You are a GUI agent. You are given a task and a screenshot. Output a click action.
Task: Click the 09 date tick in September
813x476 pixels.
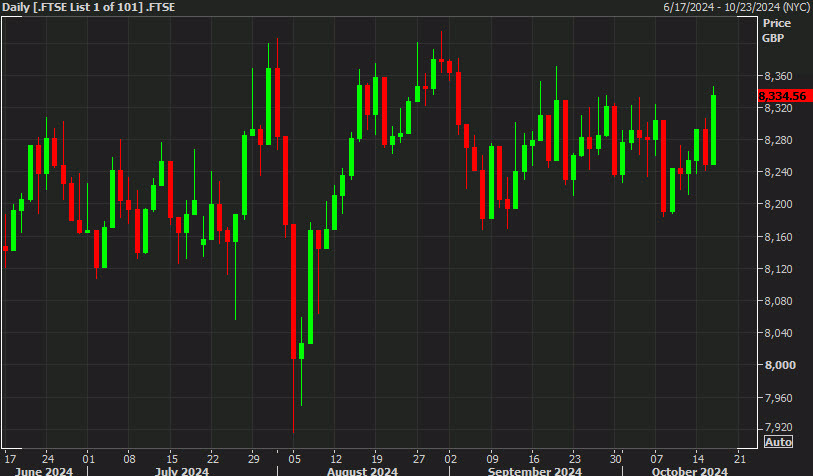492,459
